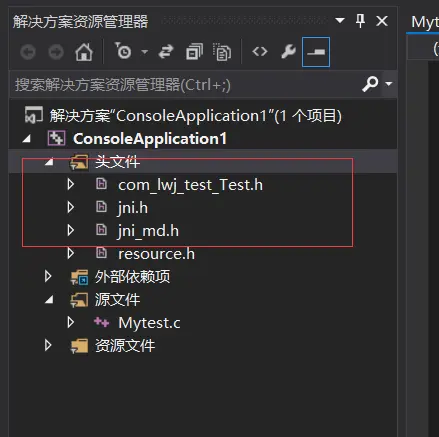This screenshot has height=437, width=439.
Task: Expand the 外部依赖项 folder
Action: click(x=48, y=276)
